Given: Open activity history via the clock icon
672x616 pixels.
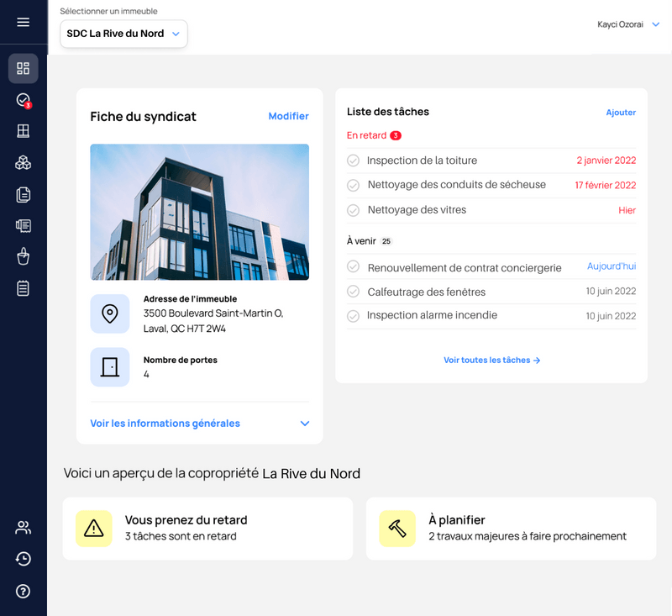Looking at the screenshot, I should pyautogui.click(x=23, y=558).
